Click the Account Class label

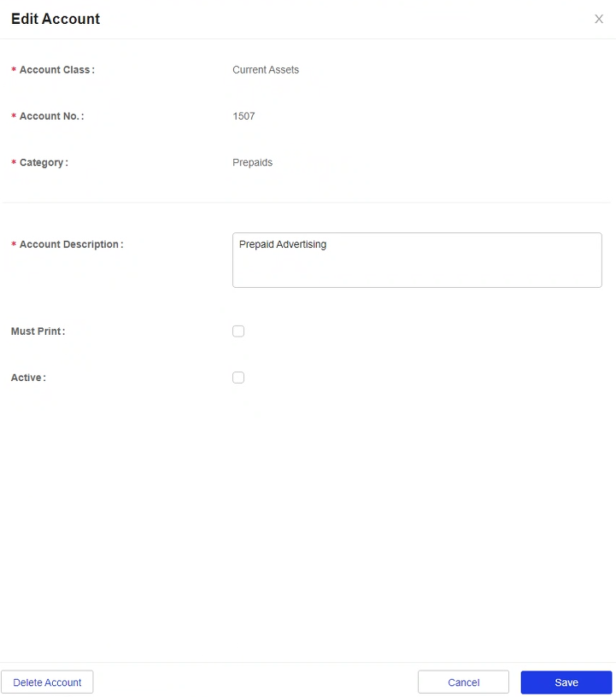[x=57, y=70]
